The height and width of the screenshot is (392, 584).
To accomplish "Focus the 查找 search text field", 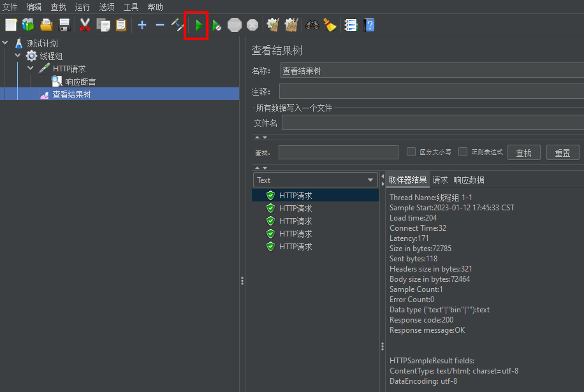I will pos(338,152).
